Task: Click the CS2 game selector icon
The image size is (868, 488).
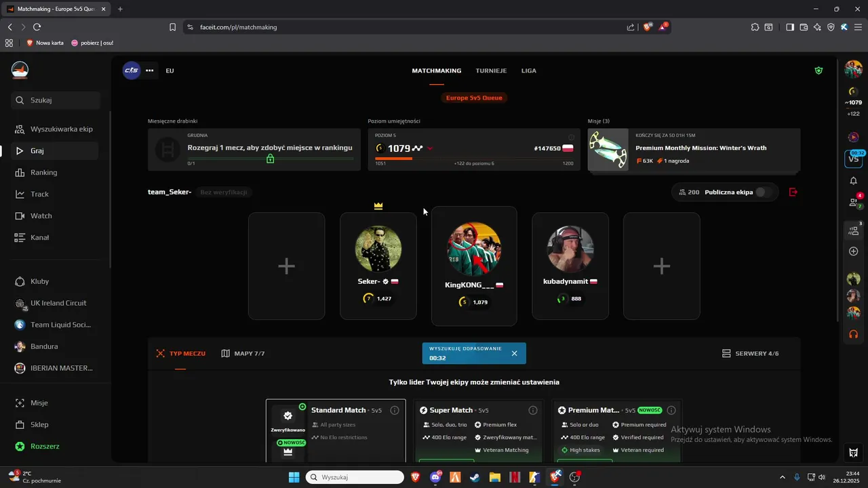Action: [131, 70]
